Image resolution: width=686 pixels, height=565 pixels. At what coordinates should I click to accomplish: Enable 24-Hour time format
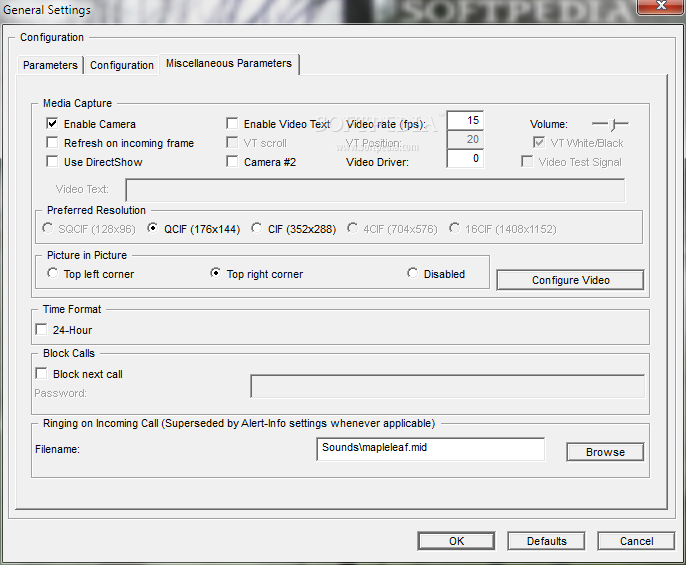42,330
